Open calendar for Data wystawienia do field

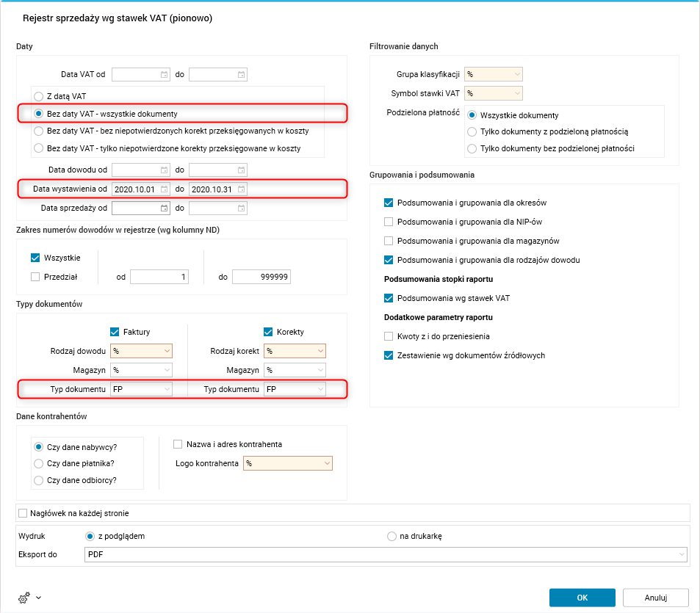tap(241, 189)
